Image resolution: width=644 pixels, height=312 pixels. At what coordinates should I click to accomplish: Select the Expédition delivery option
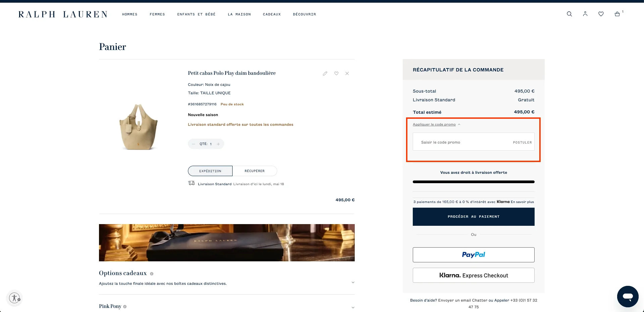[x=210, y=171]
